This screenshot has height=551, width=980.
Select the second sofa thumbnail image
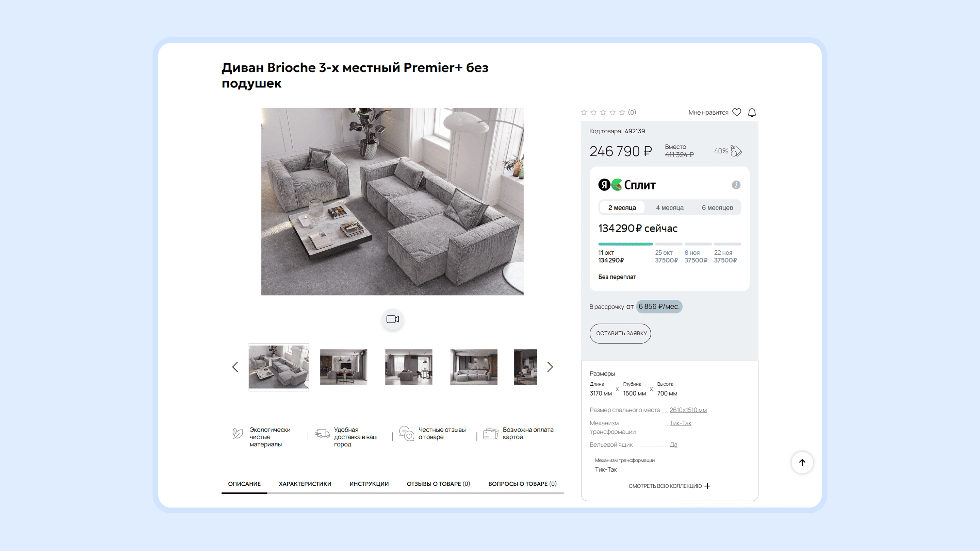pos(344,367)
